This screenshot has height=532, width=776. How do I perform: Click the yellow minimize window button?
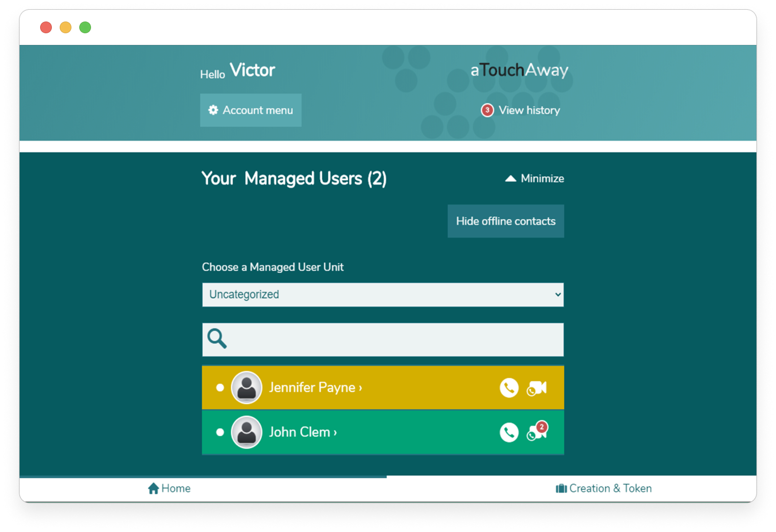click(66, 27)
